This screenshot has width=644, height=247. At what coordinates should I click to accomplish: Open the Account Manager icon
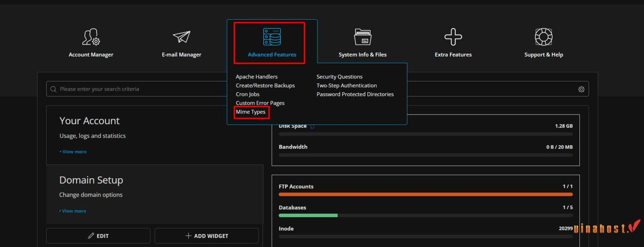pos(91,37)
